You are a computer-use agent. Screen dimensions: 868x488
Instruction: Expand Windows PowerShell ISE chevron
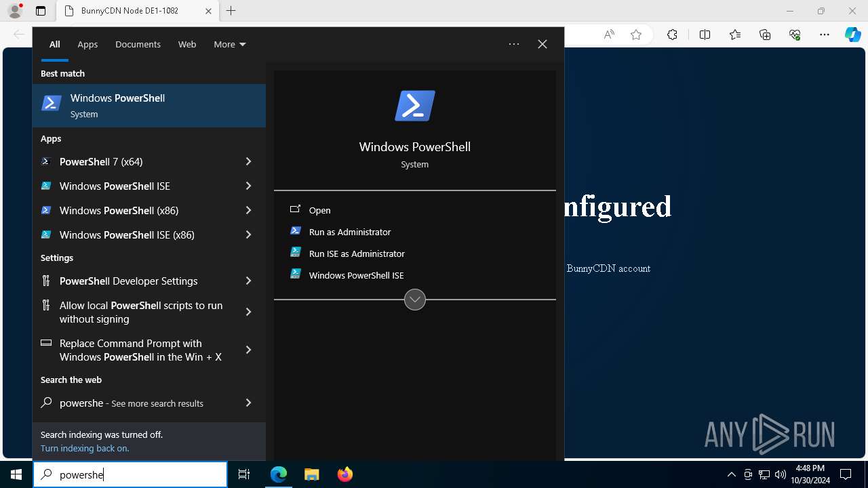click(x=248, y=186)
